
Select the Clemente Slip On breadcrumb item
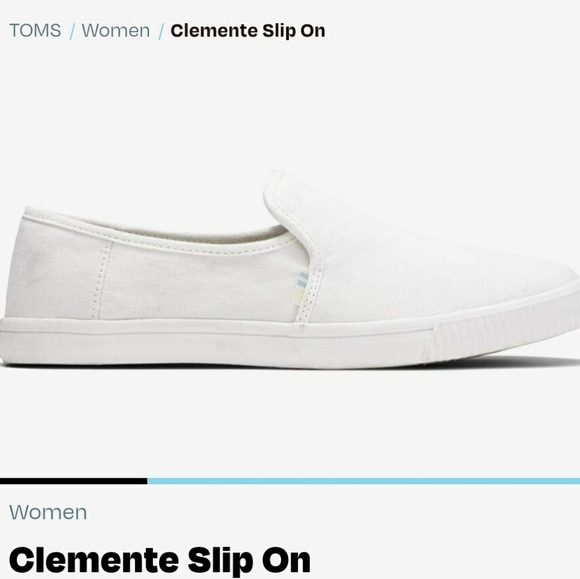click(248, 31)
